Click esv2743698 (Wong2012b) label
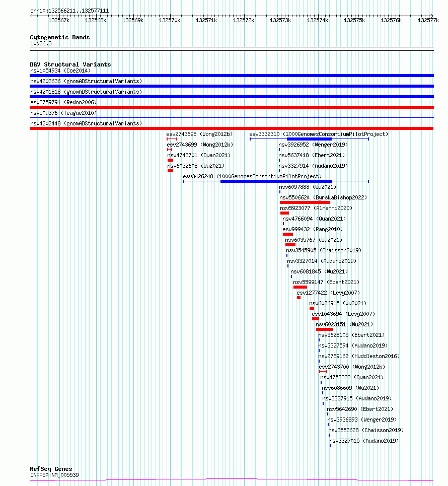448x486 pixels. 199,134
